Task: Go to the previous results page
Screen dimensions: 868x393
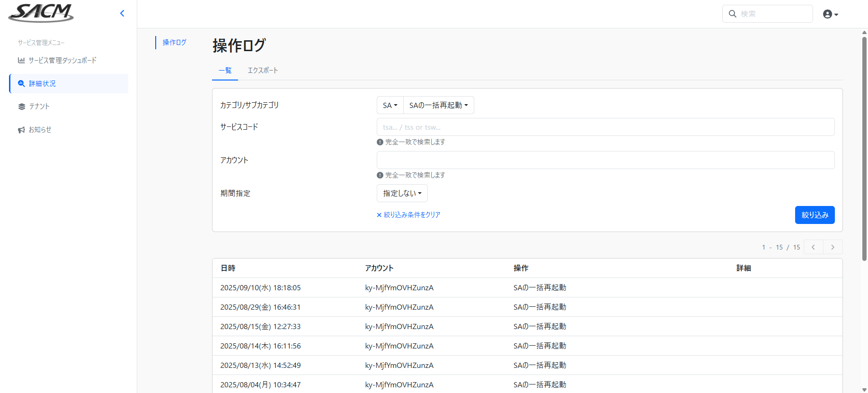Action: pyautogui.click(x=813, y=247)
